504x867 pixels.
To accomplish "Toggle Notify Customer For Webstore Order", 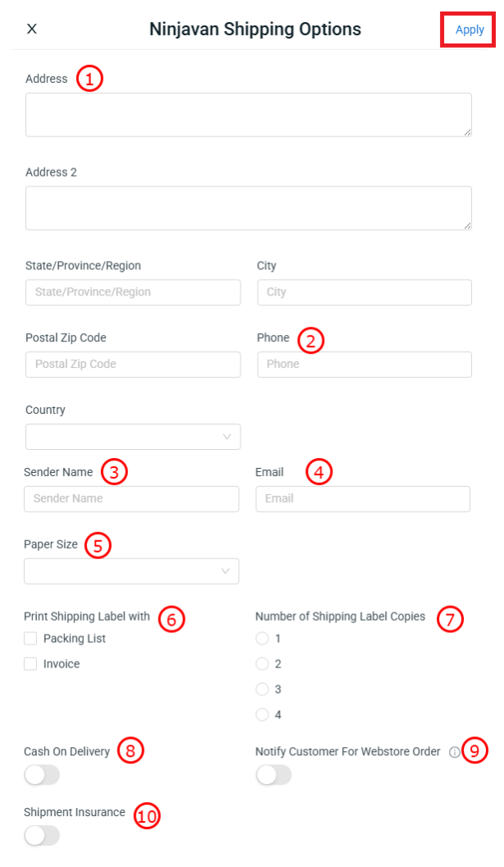I will tap(273, 774).
